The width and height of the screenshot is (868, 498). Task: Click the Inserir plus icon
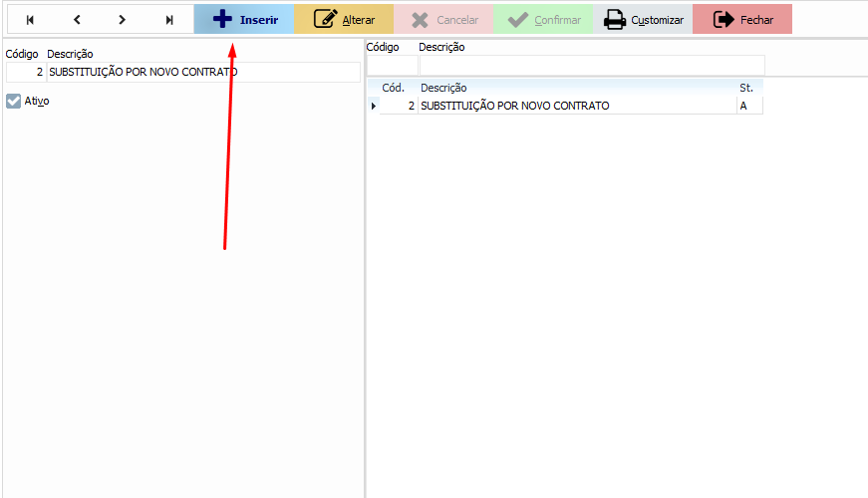click(222, 20)
